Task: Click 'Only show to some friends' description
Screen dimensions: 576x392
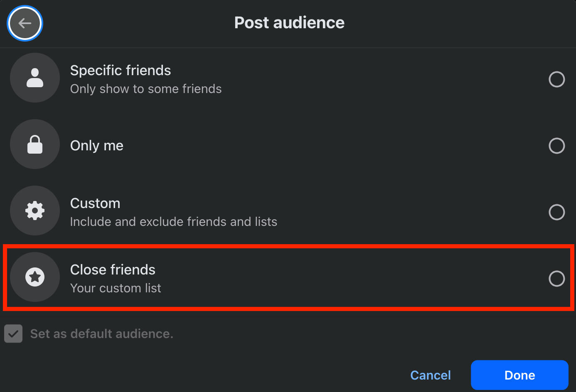Action: 146,89
